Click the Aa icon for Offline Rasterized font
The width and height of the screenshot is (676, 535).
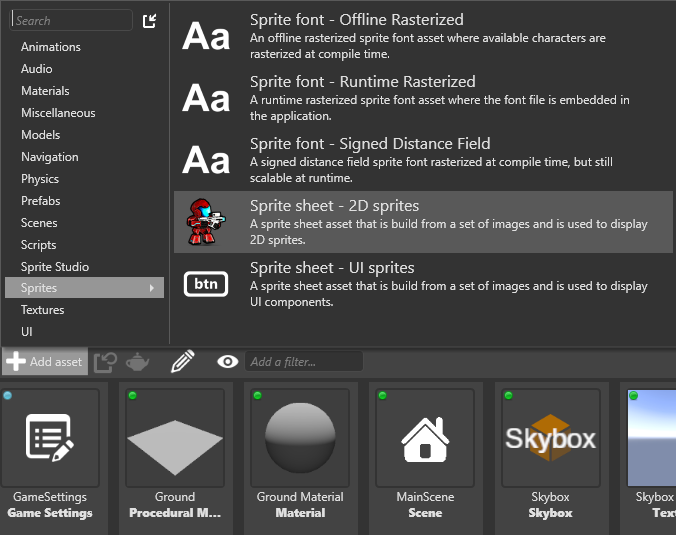(x=207, y=36)
